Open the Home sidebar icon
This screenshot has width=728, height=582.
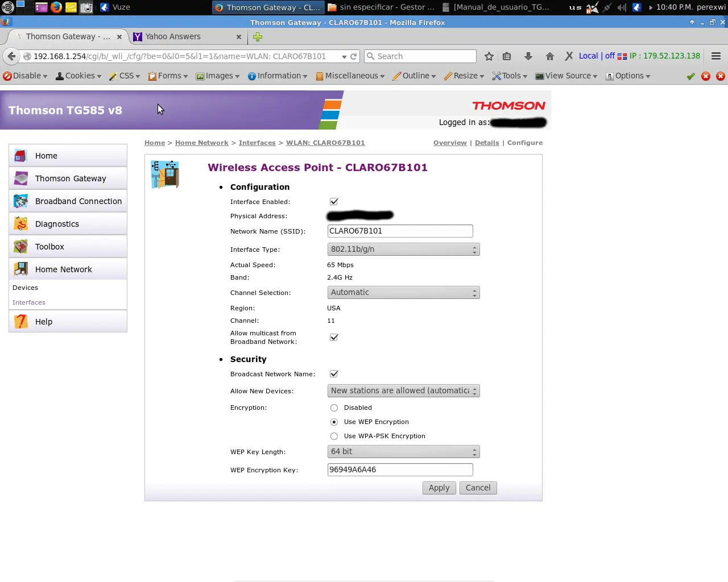[21, 156]
